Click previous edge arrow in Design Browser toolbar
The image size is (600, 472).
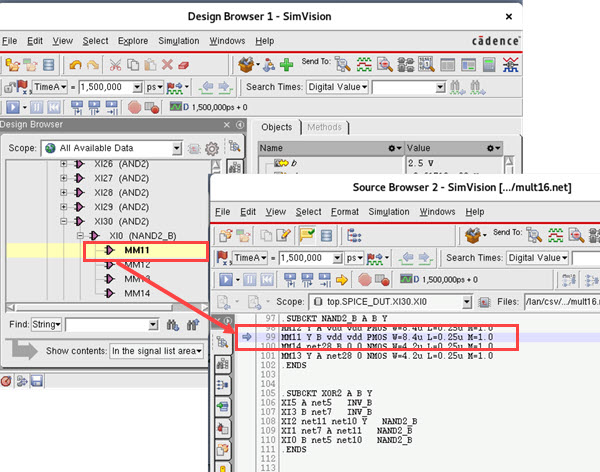click(206, 87)
